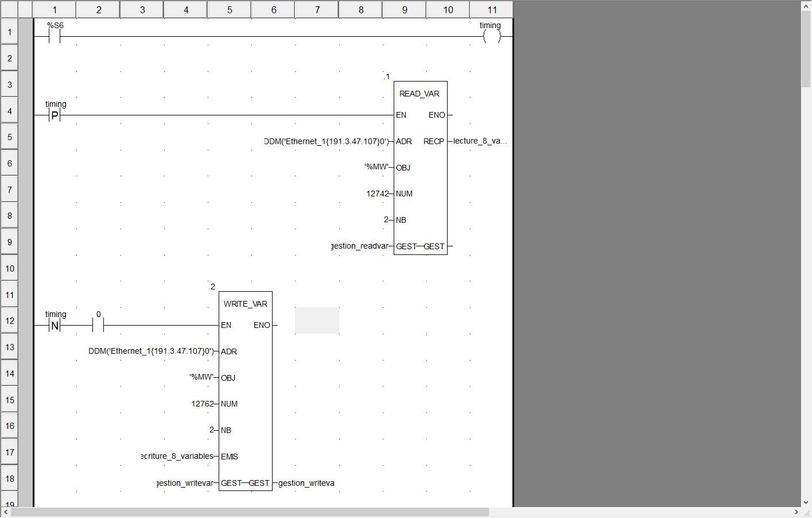This screenshot has height=518, width=812.
Task: Select row header 4
Action: pos(10,111)
